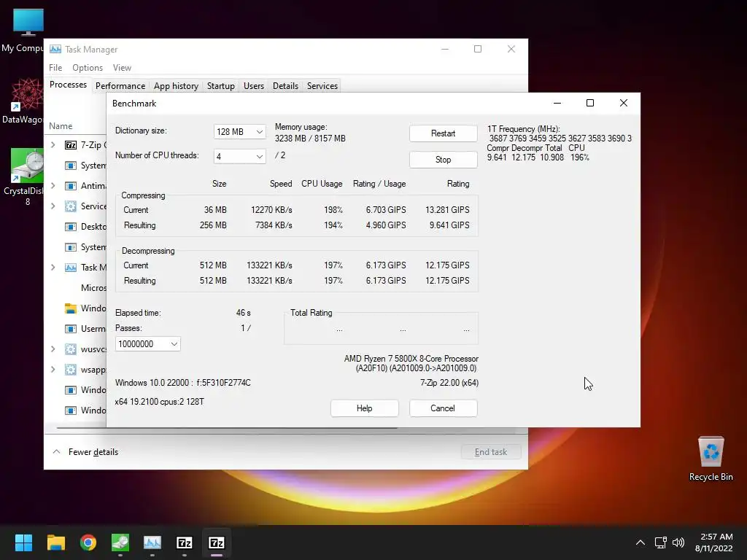Launch CrystalDiskMark 8 desktop shortcut
The height and width of the screenshot is (560, 747).
(x=26, y=176)
